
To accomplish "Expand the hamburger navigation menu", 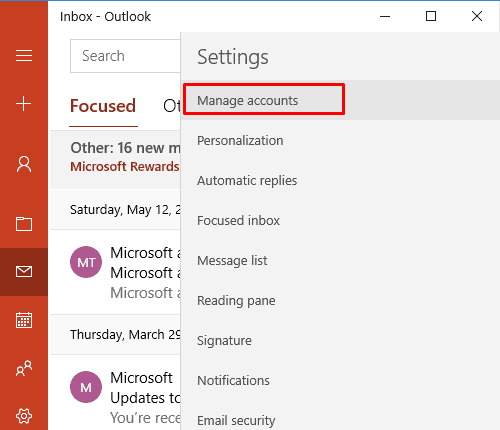I will pyautogui.click(x=24, y=55).
